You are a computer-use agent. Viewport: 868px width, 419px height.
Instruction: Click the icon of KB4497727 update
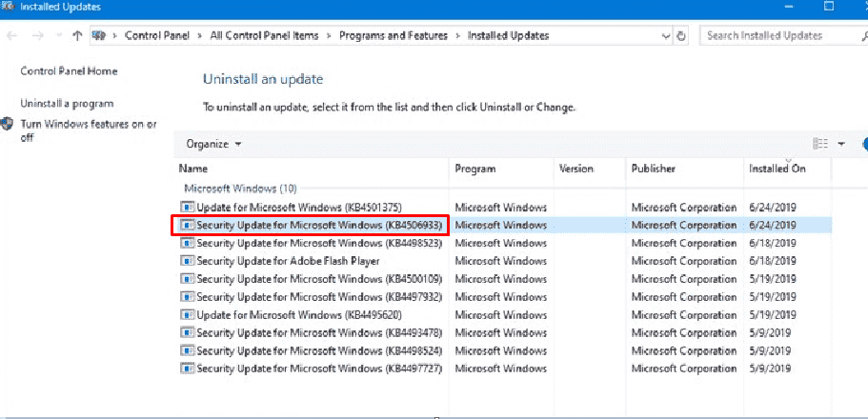coord(189,369)
